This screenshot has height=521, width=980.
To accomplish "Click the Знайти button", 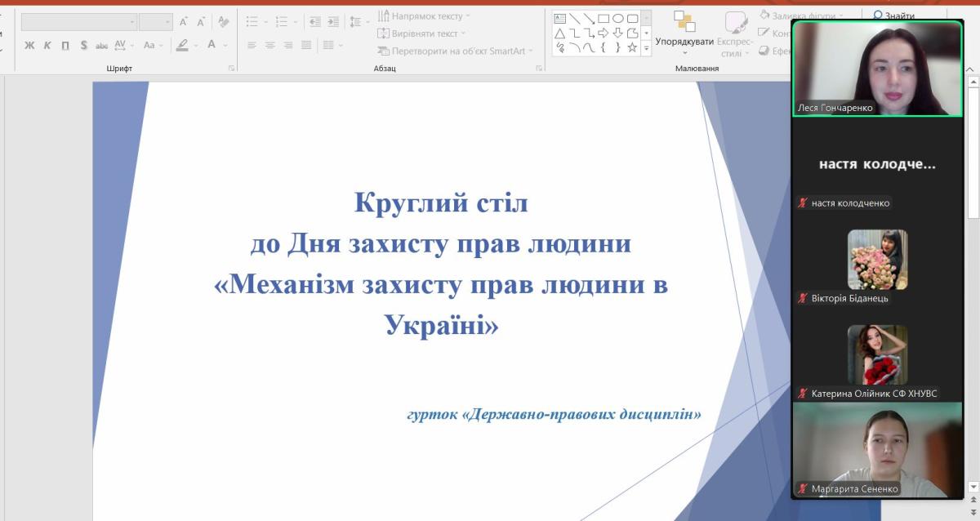I will click(893, 15).
